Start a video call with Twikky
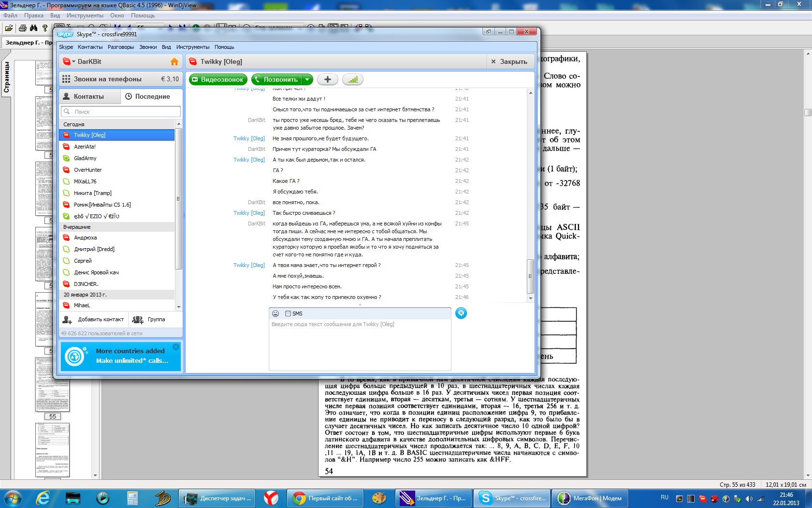The height and width of the screenshot is (508, 812). (218, 80)
